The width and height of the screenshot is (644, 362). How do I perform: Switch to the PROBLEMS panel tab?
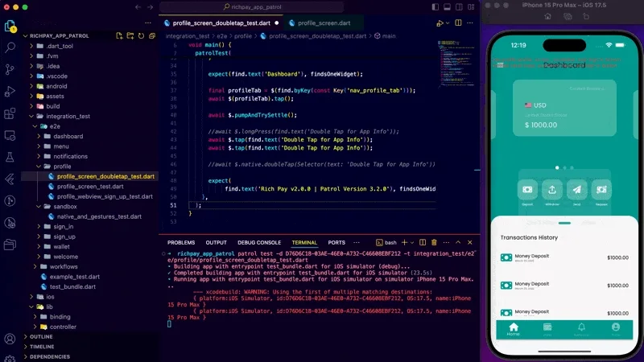(x=181, y=242)
